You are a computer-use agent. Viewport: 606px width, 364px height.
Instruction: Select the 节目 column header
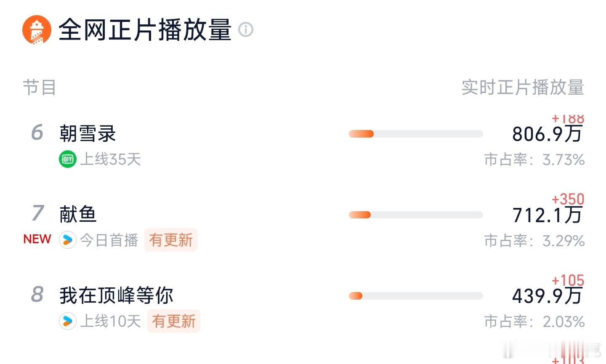click(40, 88)
